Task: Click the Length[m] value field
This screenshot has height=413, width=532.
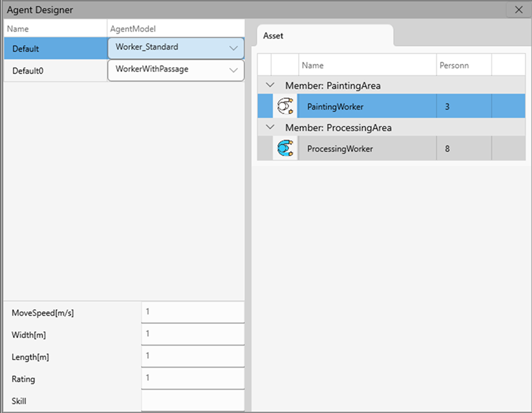Action: tap(193, 356)
